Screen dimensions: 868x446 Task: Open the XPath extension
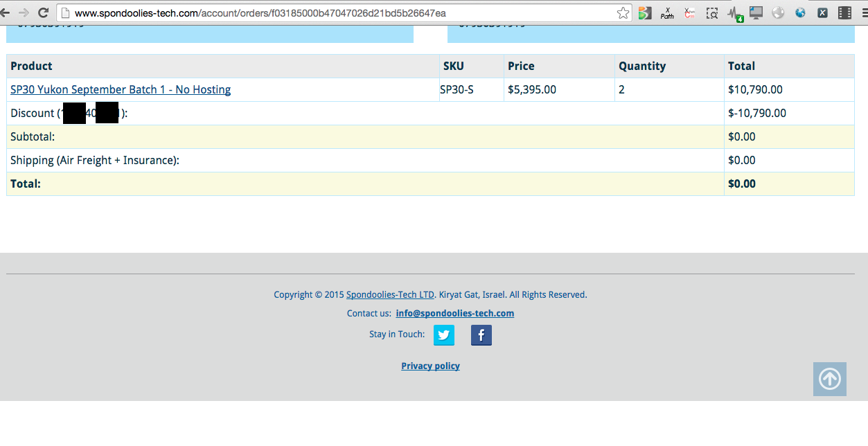(667, 12)
